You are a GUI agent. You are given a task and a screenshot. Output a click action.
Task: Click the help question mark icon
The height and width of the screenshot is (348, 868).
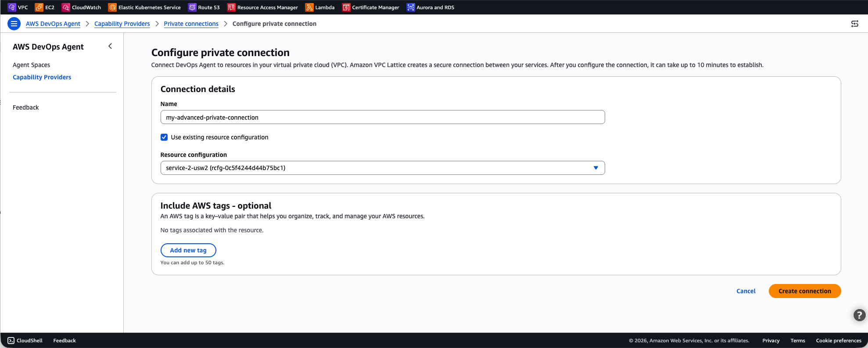[859, 315]
